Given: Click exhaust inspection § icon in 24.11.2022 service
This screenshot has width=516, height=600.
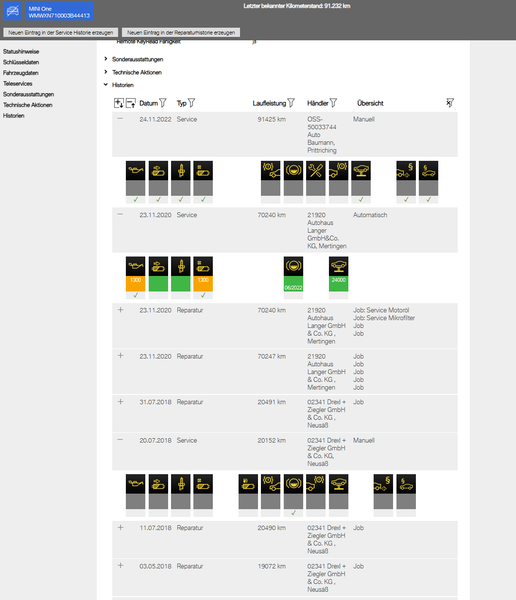Looking at the screenshot, I should coord(406,171).
